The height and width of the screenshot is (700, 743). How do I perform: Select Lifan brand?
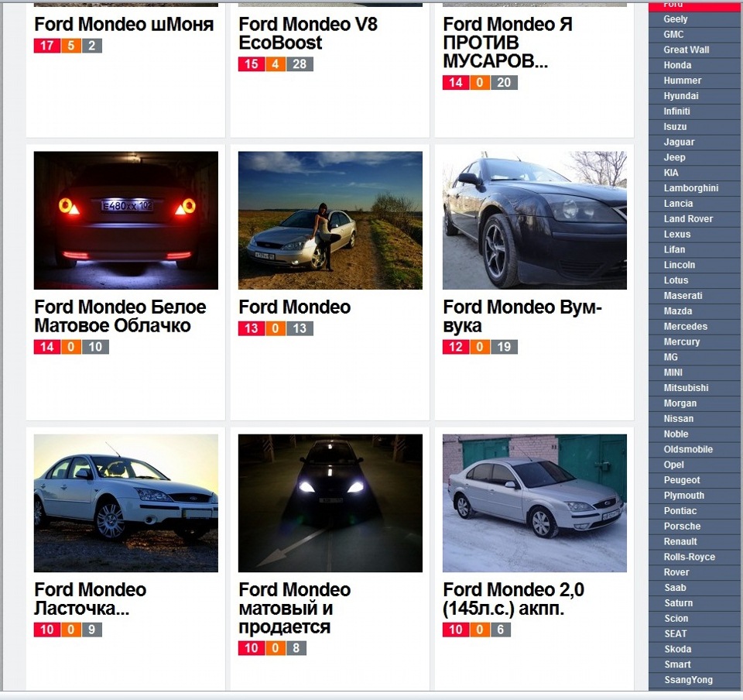tap(696, 250)
